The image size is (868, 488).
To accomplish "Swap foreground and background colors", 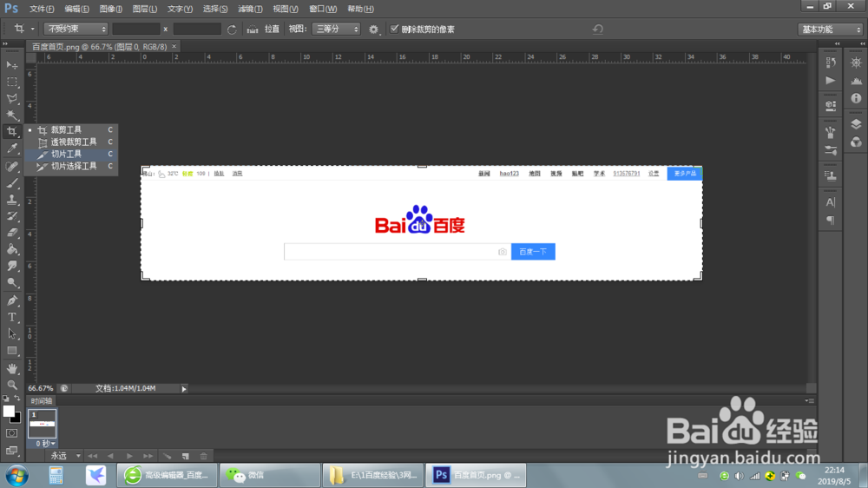I will (17, 398).
